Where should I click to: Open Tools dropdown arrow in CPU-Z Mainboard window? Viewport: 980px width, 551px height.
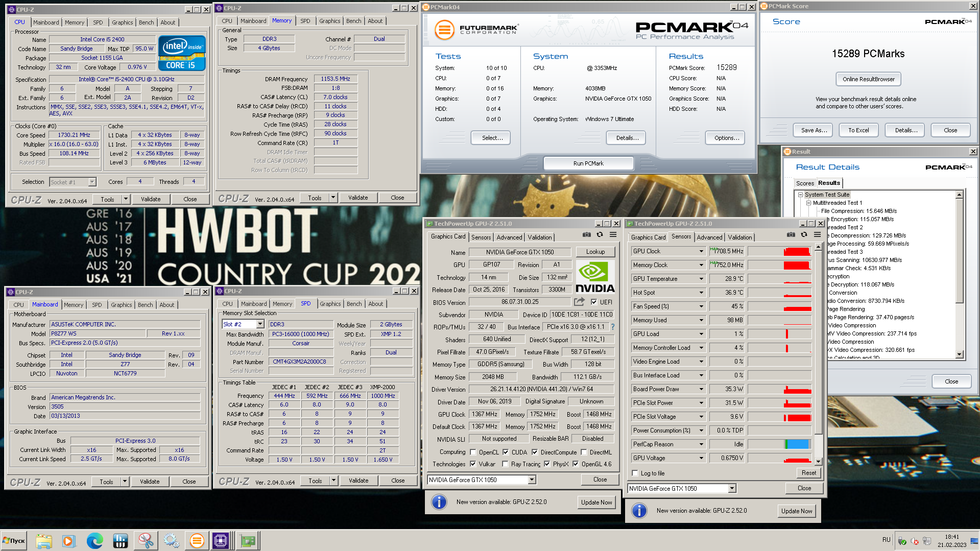(125, 482)
